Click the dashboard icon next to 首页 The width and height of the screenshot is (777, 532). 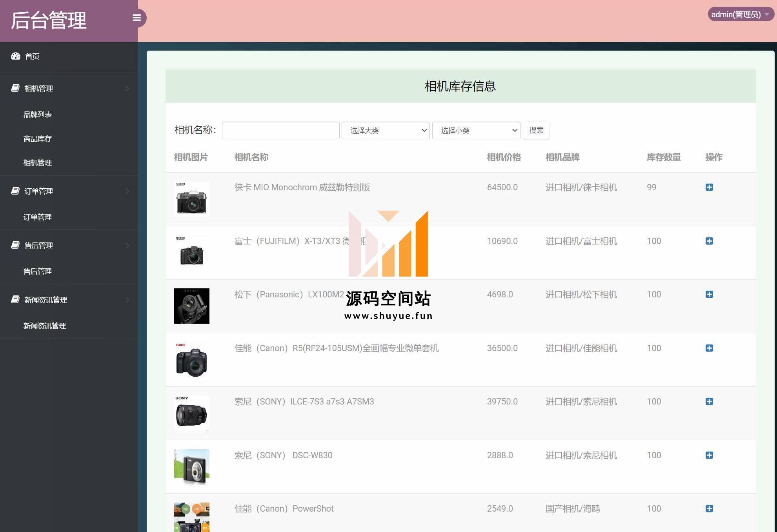click(16, 56)
